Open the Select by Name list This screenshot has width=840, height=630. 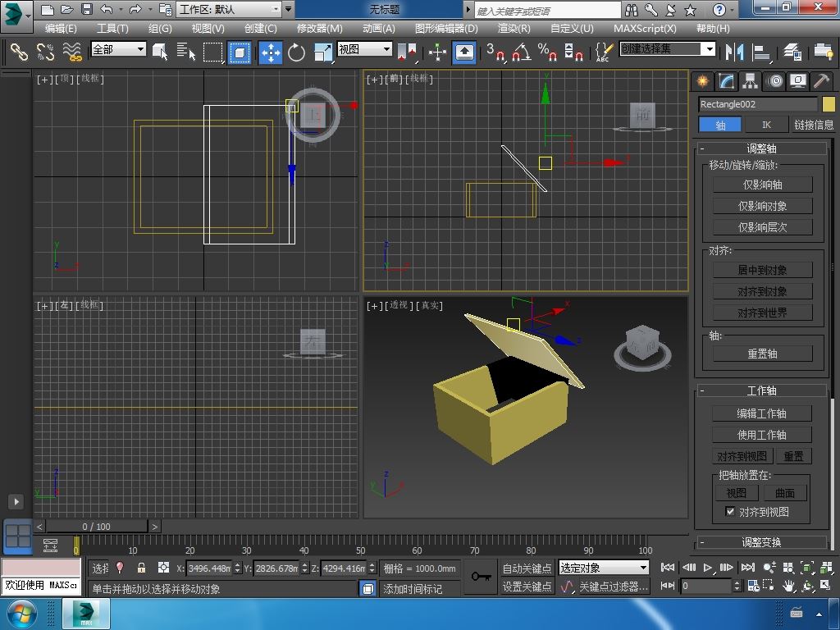point(186,52)
